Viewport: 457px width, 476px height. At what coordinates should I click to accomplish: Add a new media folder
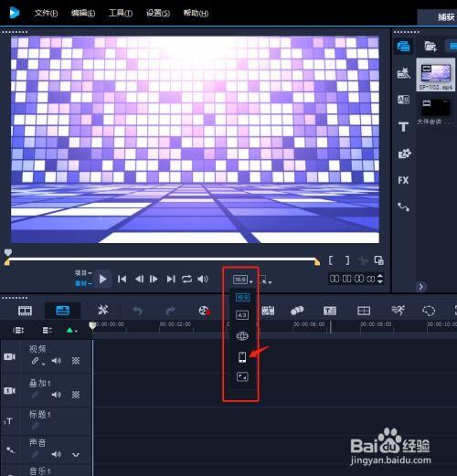coord(430,47)
